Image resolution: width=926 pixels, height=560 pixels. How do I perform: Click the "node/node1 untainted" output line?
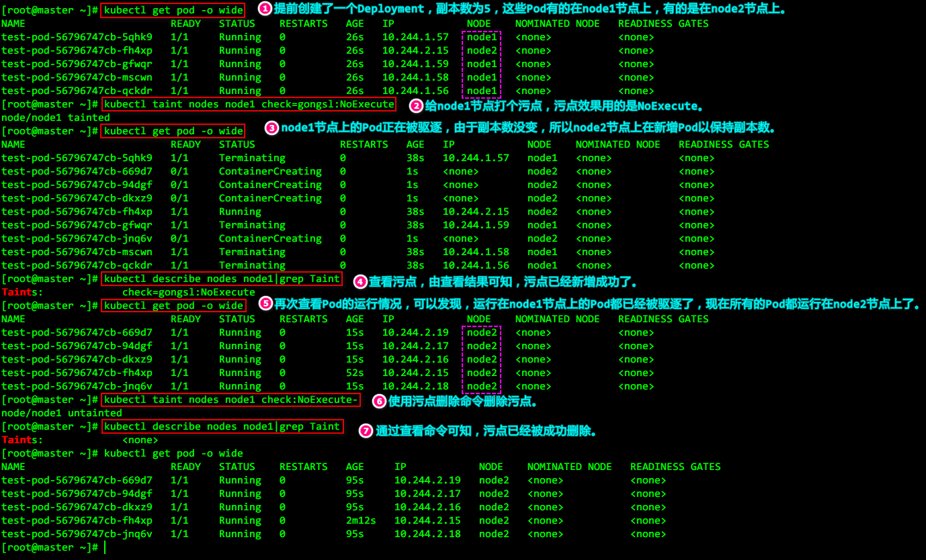(x=62, y=413)
